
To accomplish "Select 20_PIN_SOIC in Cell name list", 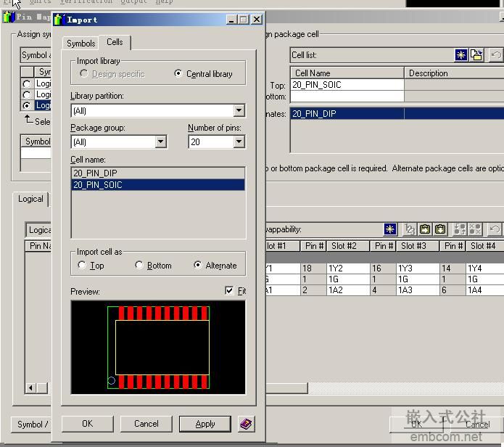I will click(158, 185).
